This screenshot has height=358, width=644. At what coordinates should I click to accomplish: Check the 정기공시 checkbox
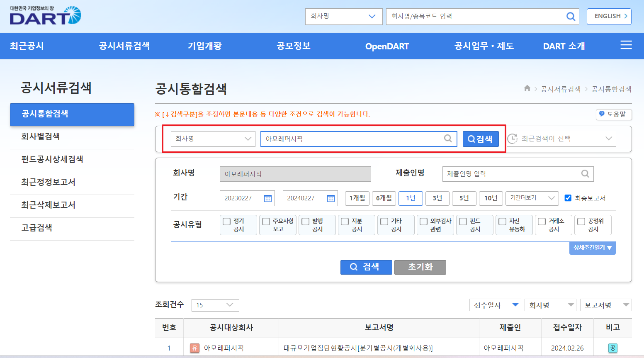226,222
